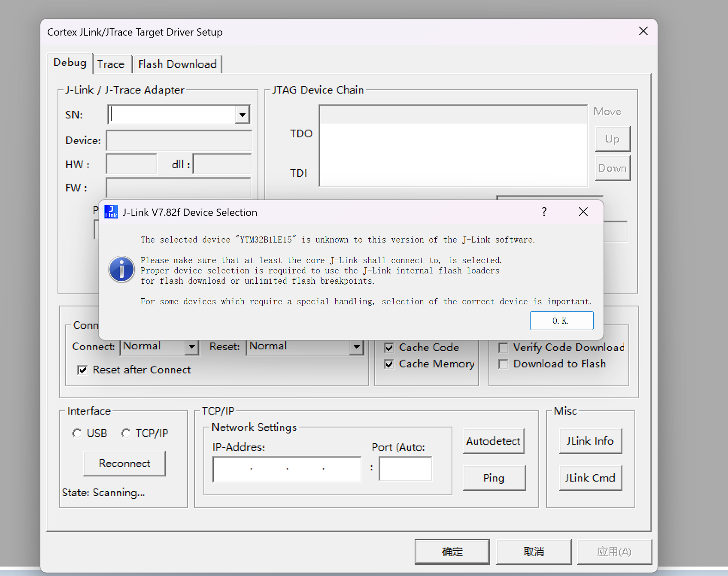The width and height of the screenshot is (728, 576).
Task: Click the FW firmware field
Action: click(x=179, y=188)
